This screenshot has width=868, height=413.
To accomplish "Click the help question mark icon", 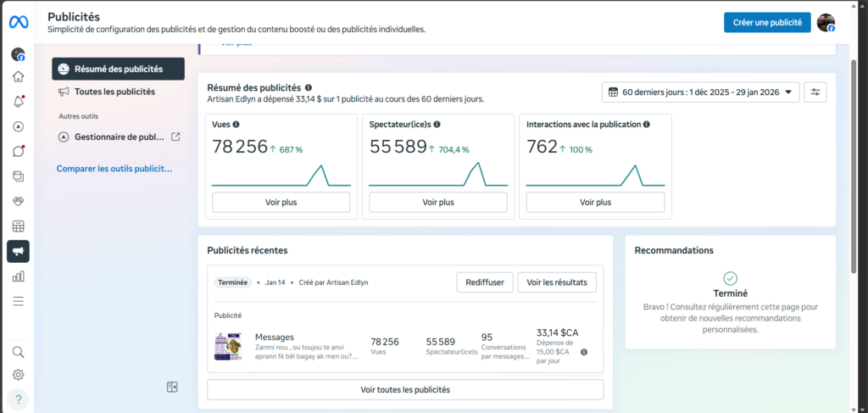I will click(18, 399).
